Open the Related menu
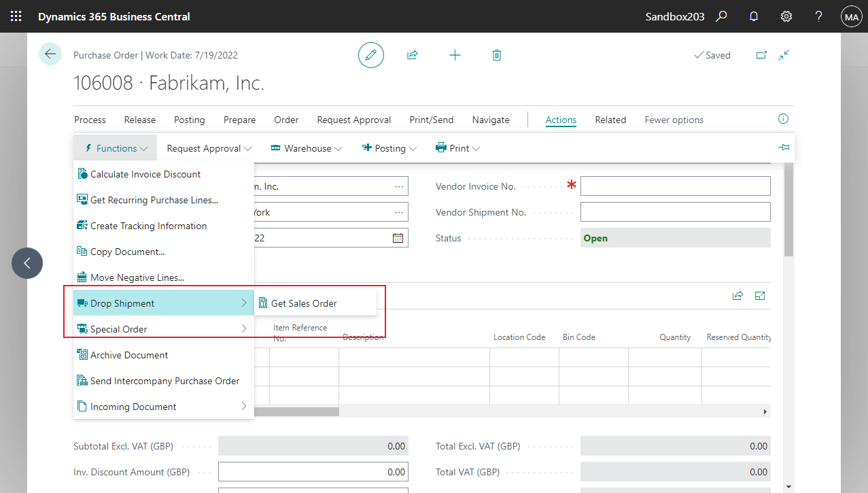The image size is (868, 493). (610, 119)
